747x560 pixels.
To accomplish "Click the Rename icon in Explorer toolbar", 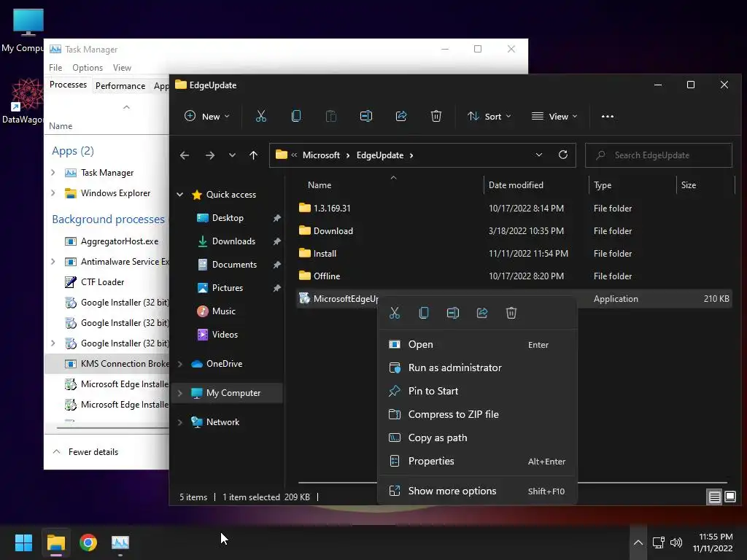I will click(x=366, y=116).
